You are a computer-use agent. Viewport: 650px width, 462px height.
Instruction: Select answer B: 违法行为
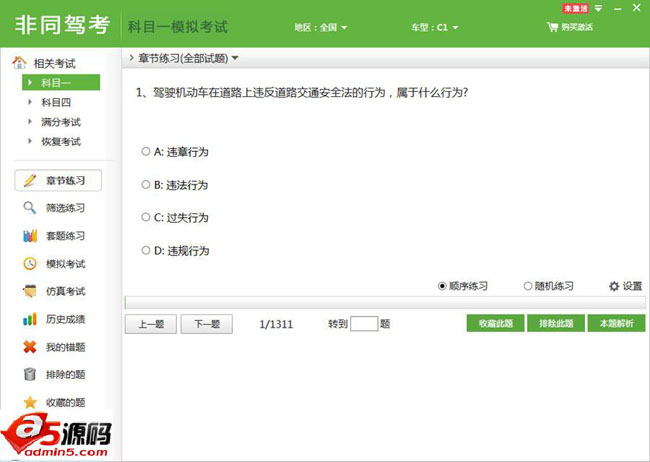pyautogui.click(x=146, y=185)
